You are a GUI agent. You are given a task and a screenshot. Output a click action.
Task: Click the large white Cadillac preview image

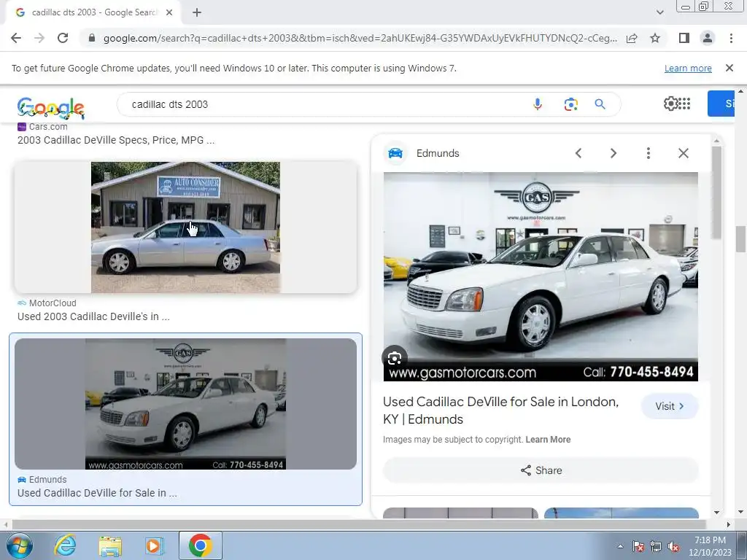pyautogui.click(x=541, y=276)
